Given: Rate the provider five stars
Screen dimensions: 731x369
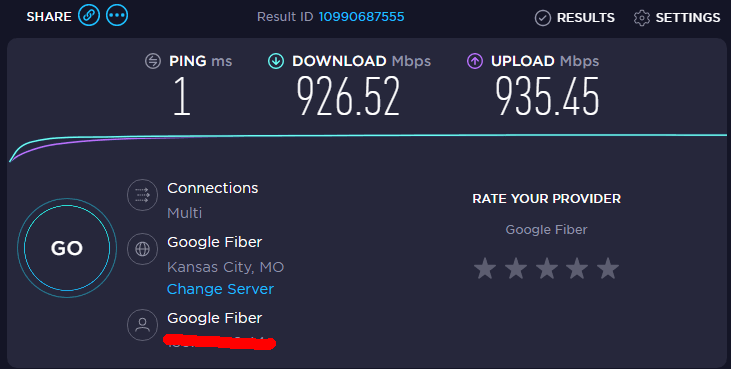Looking at the screenshot, I should coord(608,269).
